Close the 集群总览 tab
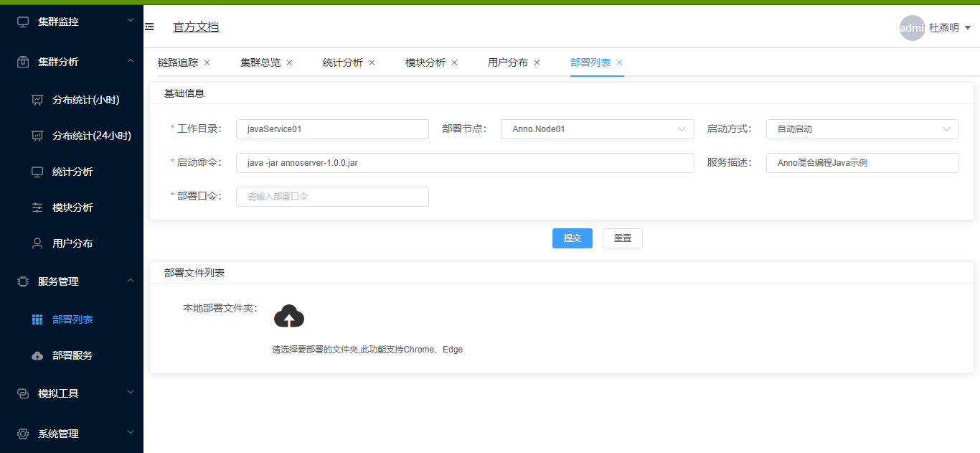This screenshot has width=980, height=453. 289,62
